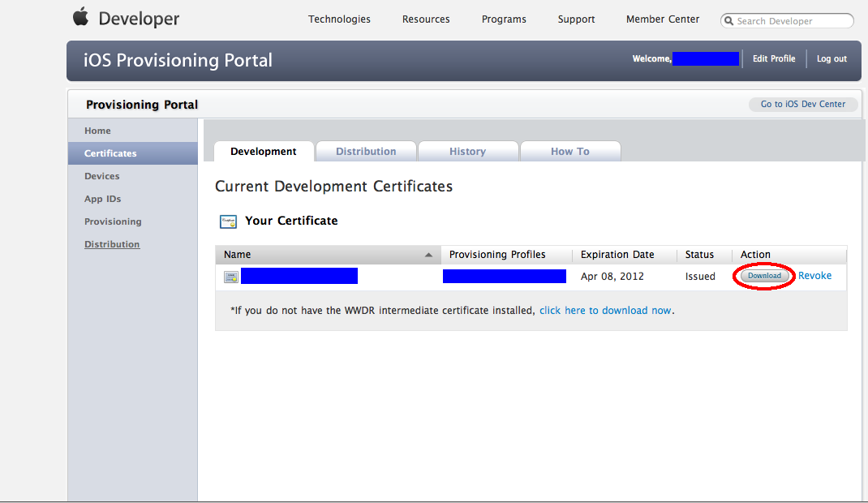Click the certificate icon beside Your Certificate
This screenshot has width=868, height=503.
(x=228, y=221)
